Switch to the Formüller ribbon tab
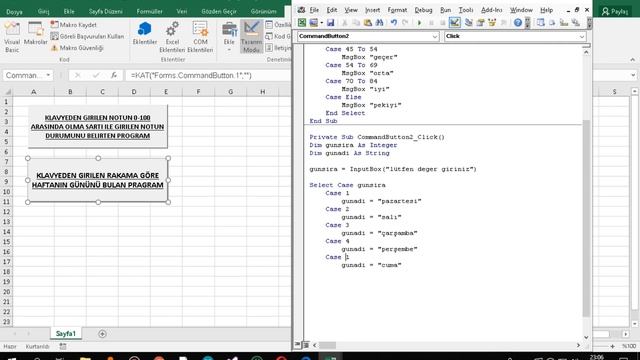 pos(149,11)
